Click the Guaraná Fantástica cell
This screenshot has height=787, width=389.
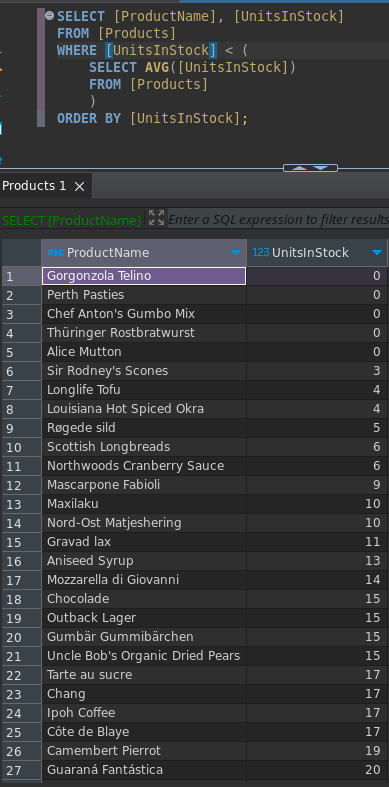click(x=144, y=770)
